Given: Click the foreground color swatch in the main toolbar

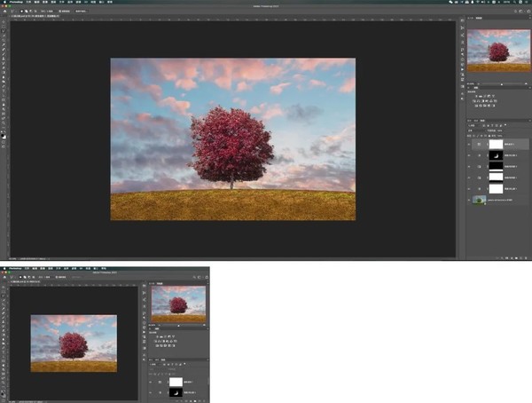Looking at the screenshot, I should click(x=3, y=133).
